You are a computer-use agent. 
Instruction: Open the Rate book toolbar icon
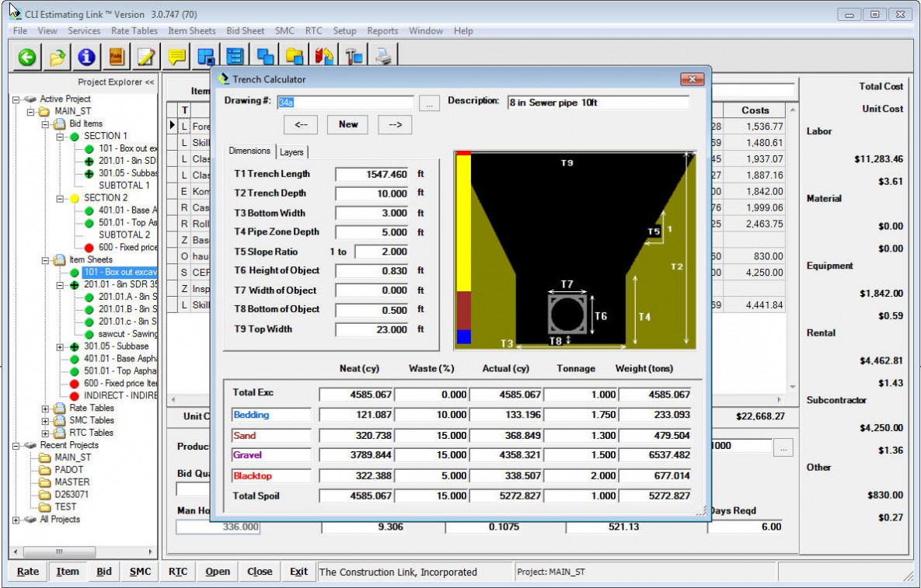click(x=117, y=57)
